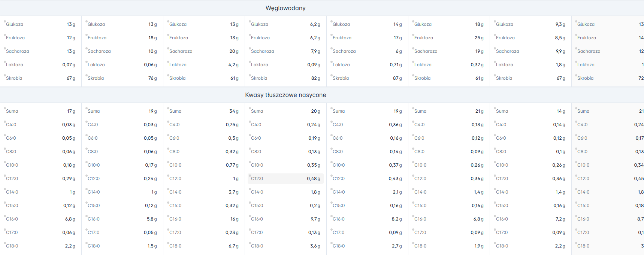
Task: Click the grey dot beside Glukoza 18 g
Action: coord(413,22)
